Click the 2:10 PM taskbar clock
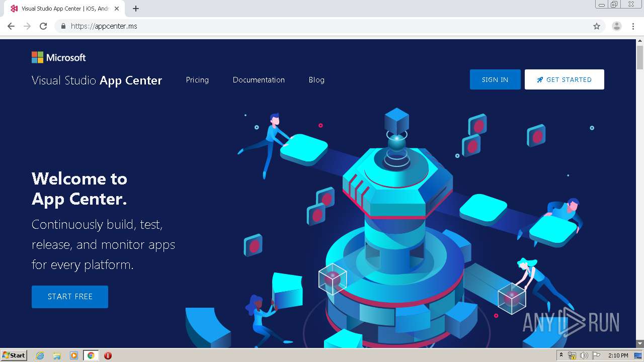This screenshot has height=362, width=644. [618, 355]
